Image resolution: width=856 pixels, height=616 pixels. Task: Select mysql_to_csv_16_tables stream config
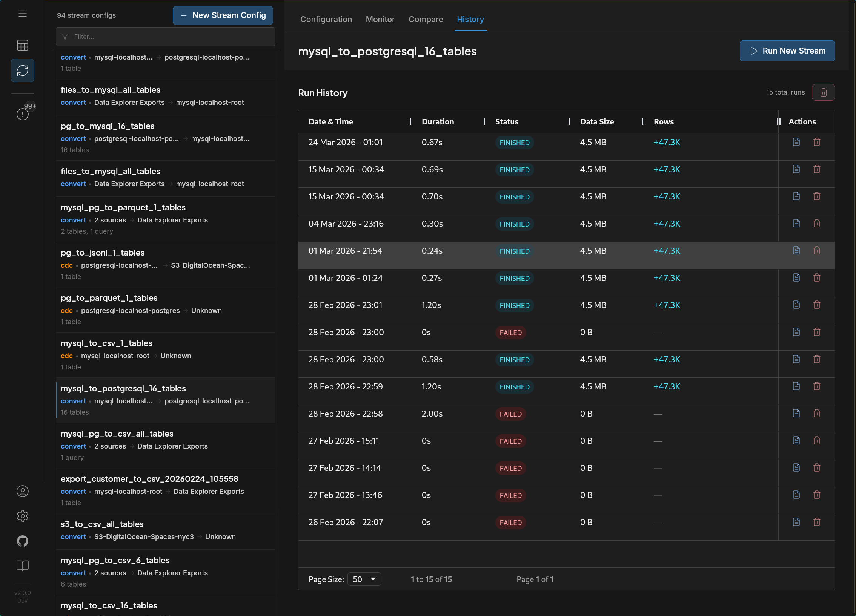[165, 606]
